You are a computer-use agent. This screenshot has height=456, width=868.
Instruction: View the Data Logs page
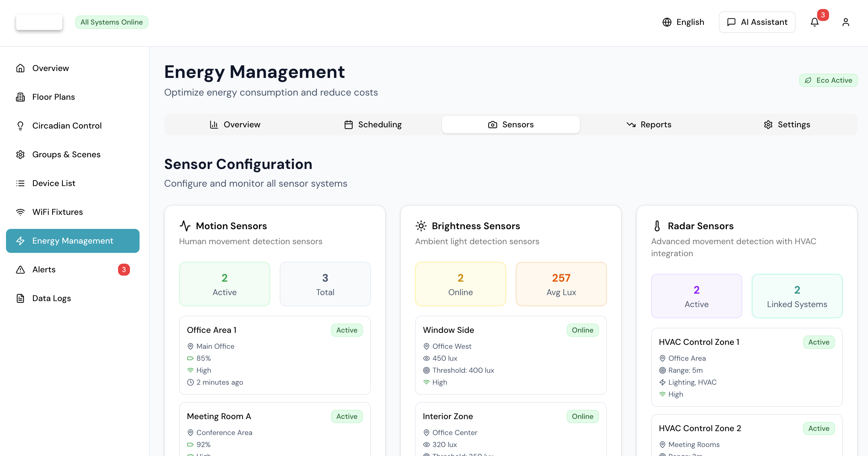(52, 298)
